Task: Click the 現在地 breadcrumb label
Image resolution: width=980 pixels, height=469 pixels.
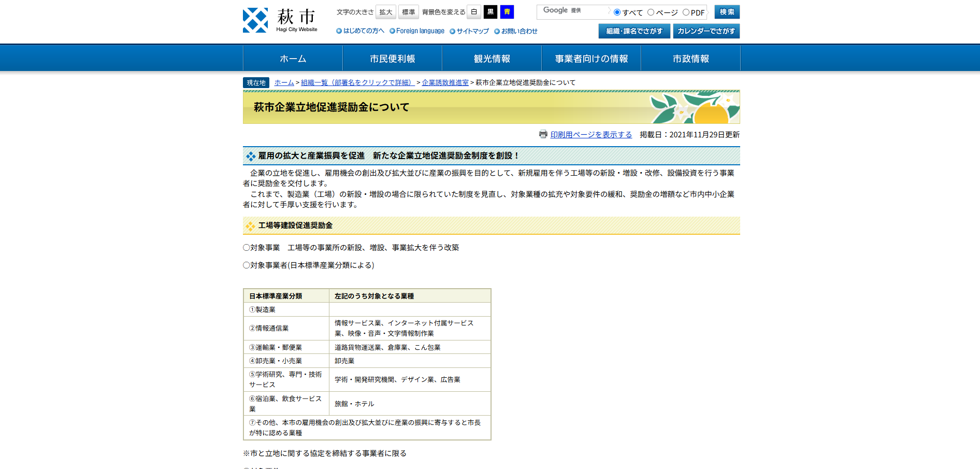Action: [256, 82]
